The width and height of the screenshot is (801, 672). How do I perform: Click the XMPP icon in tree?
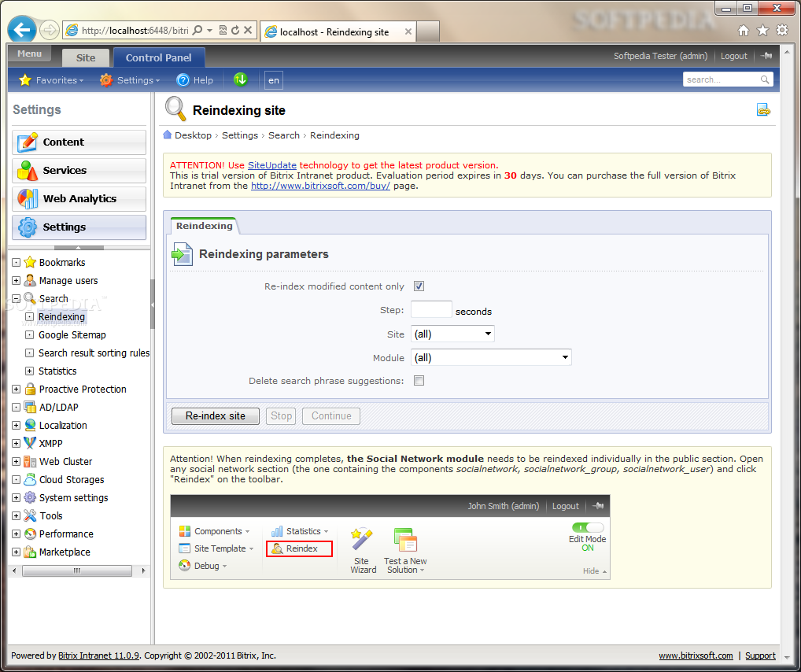[x=30, y=443]
